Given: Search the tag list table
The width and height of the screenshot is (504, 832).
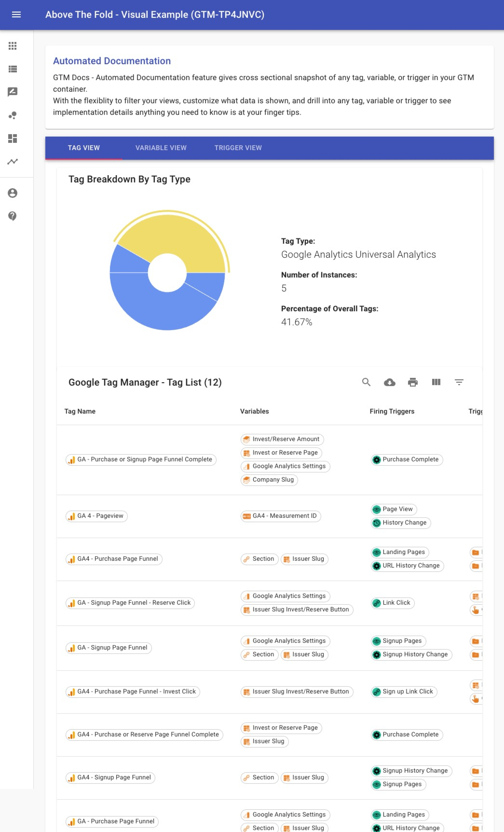Looking at the screenshot, I should 367,382.
